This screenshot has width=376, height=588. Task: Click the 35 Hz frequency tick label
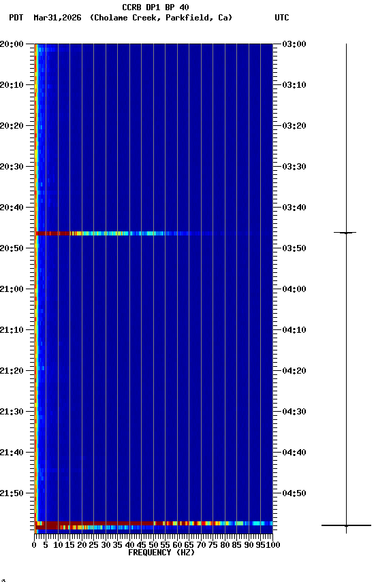point(117,545)
